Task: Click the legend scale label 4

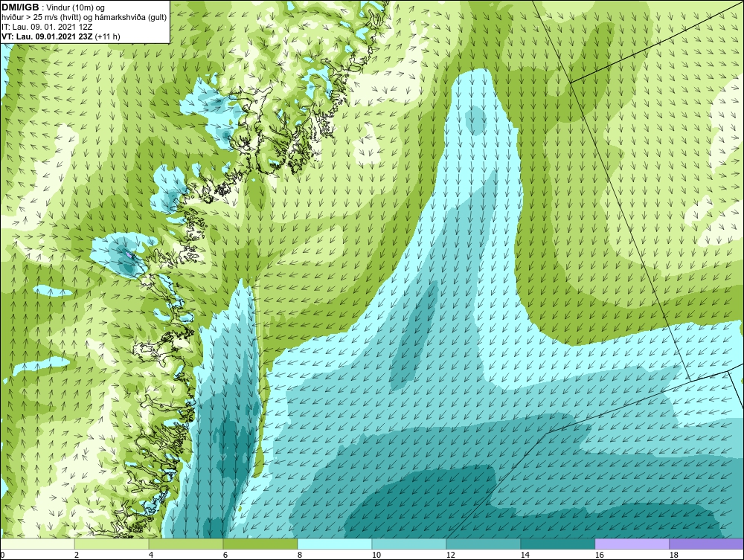Action: 151,555
